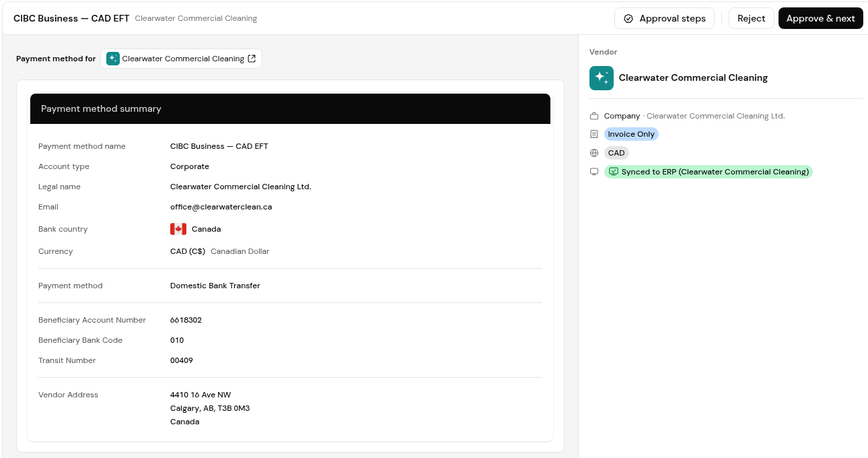
Task: Select the CAD currency tag
Action: click(x=616, y=153)
